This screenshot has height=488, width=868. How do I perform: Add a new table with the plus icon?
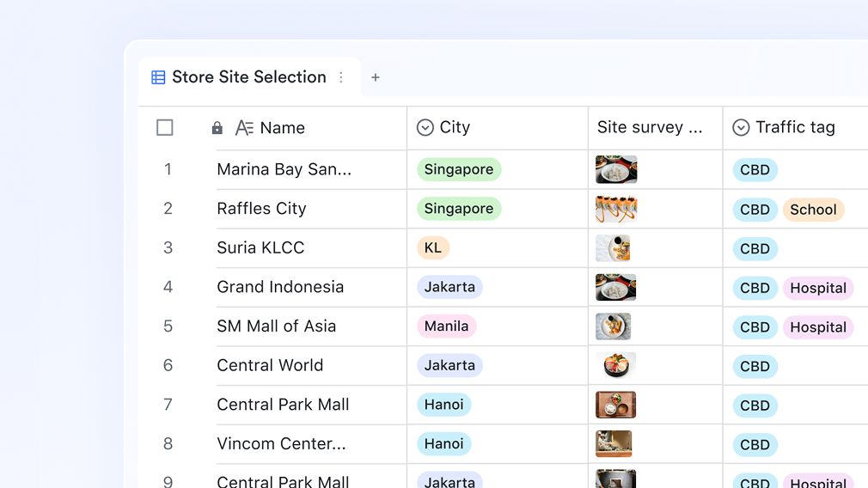(x=376, y=77)
